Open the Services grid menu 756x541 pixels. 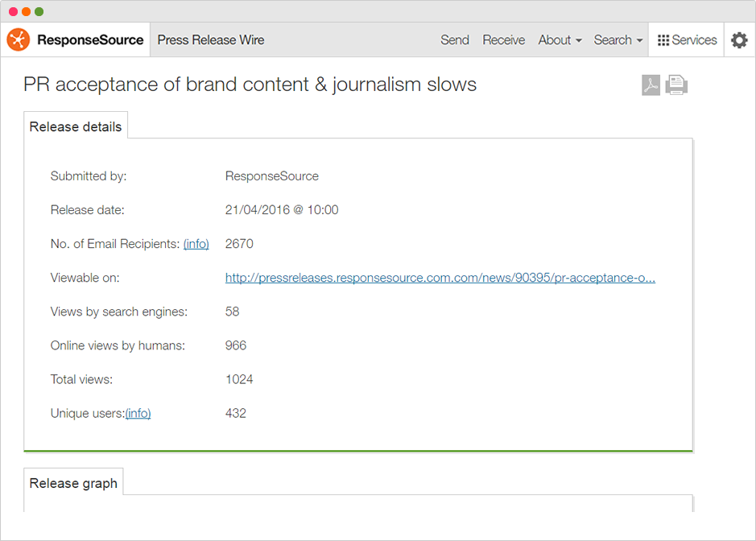pyautogui.click(x=687, y=40)
